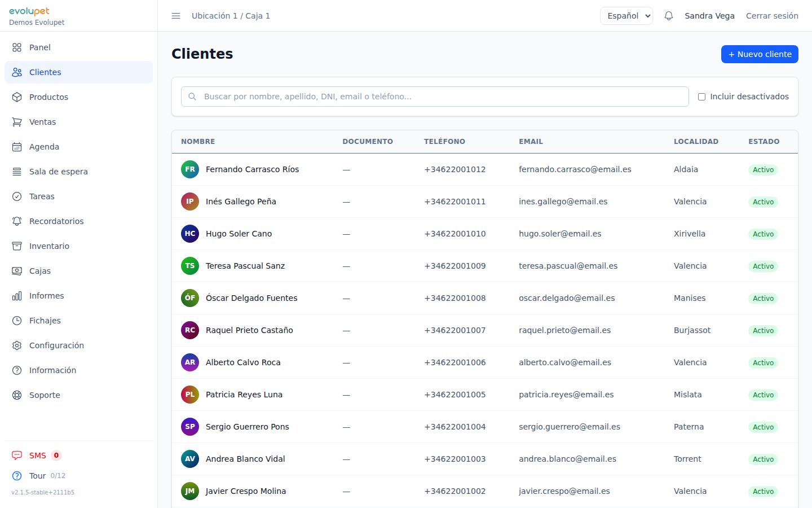Focus the client search input field
The width and height of the screenshot is (812, 508).
tap(440, 97)
